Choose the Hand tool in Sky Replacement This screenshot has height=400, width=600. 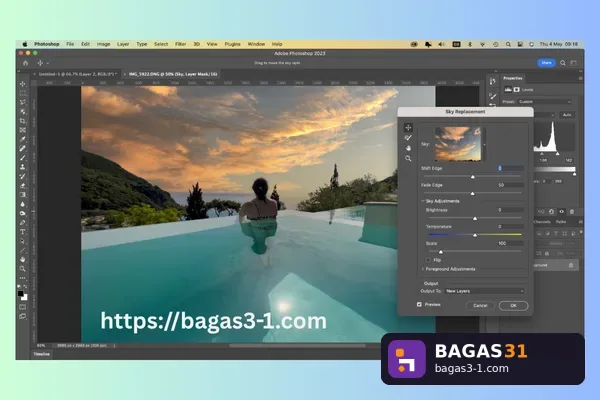coord(408,148)
